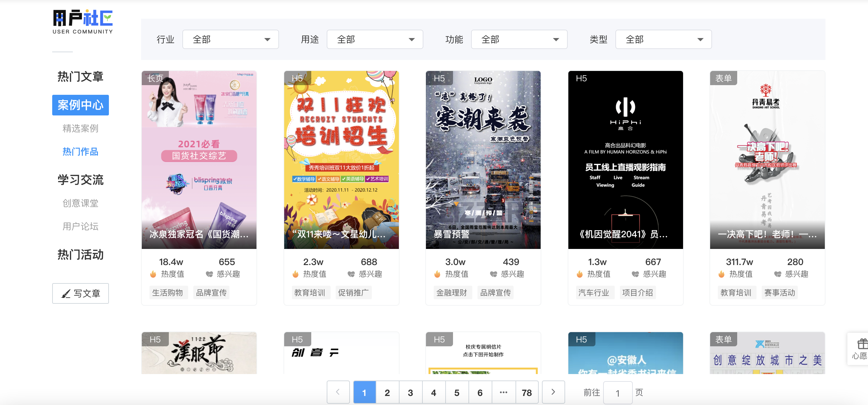Click the heart 感兴趣 icon on the 暴雪预警 card
The image size is (868, 405).
pos(494,274)
